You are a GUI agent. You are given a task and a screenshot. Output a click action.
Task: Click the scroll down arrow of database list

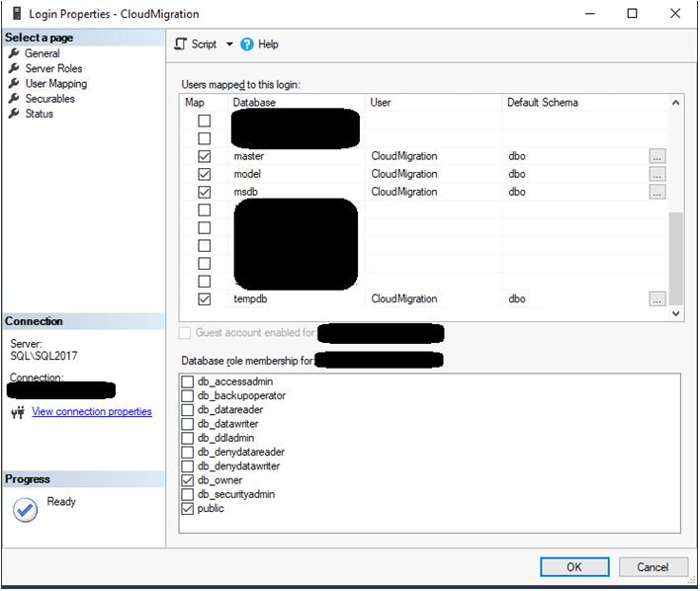point(676,314)
